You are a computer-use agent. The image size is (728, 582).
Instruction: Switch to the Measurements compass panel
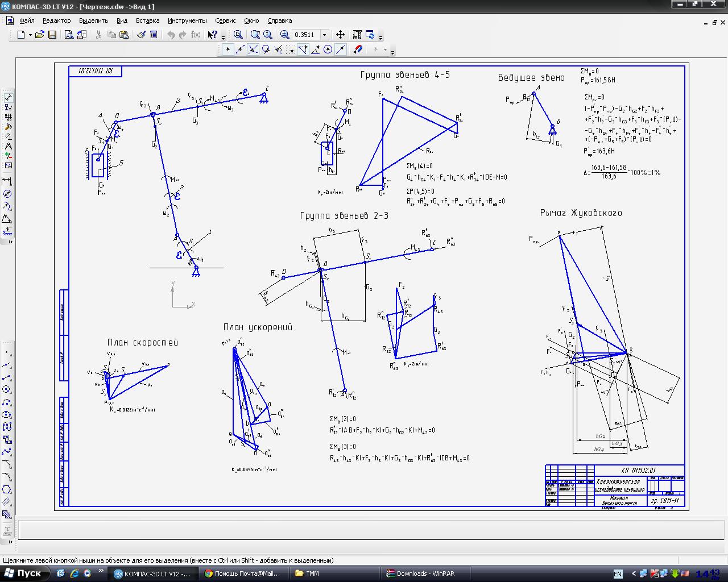[x=8, y=146]
